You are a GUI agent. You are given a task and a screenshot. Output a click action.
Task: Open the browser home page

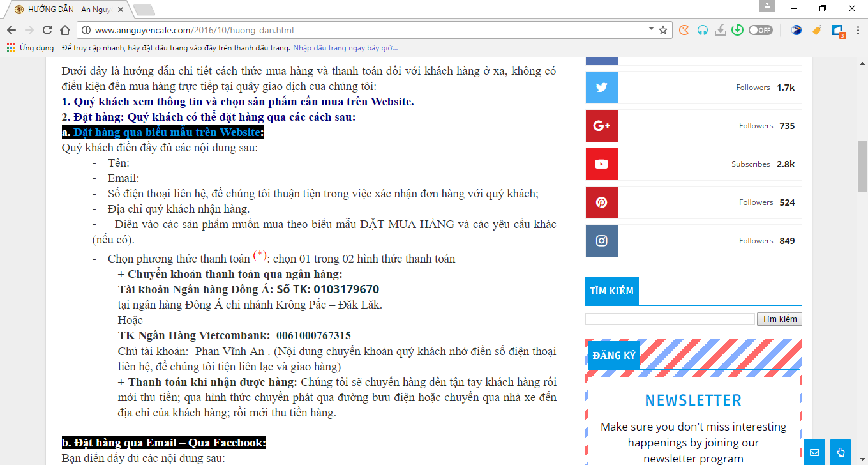click(65, 30)
